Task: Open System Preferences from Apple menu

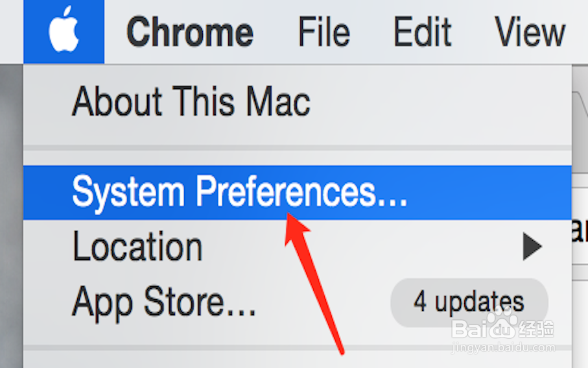Action: pos(240,192)
